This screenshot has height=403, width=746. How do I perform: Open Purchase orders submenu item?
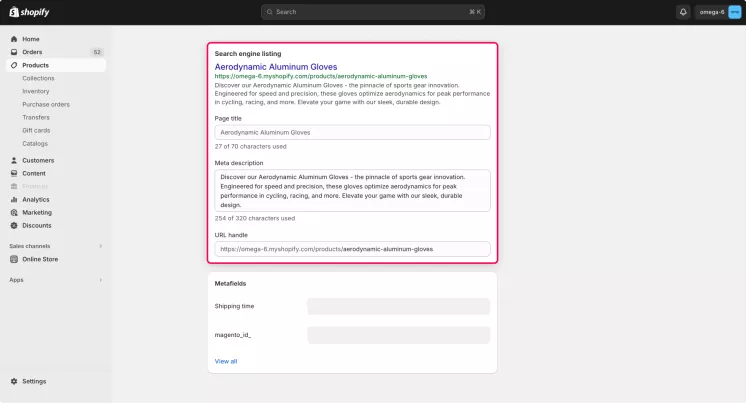point(46,104)
